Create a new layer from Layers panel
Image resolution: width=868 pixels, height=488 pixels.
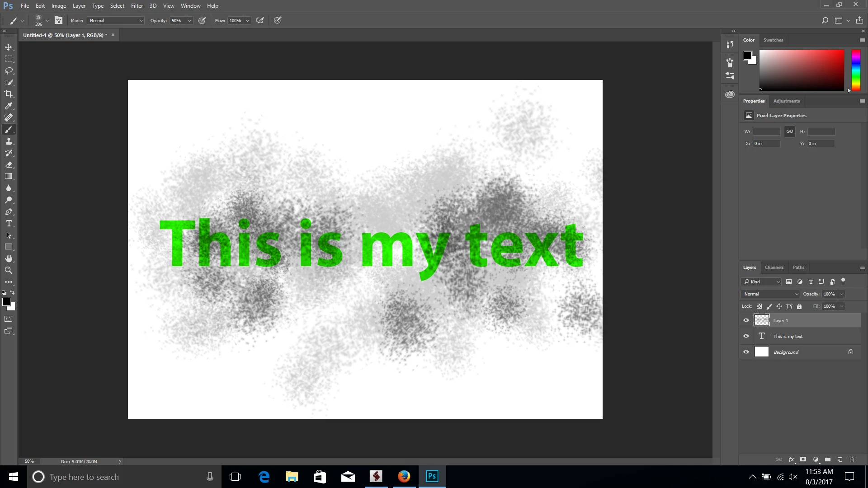[x=840, y=460]
